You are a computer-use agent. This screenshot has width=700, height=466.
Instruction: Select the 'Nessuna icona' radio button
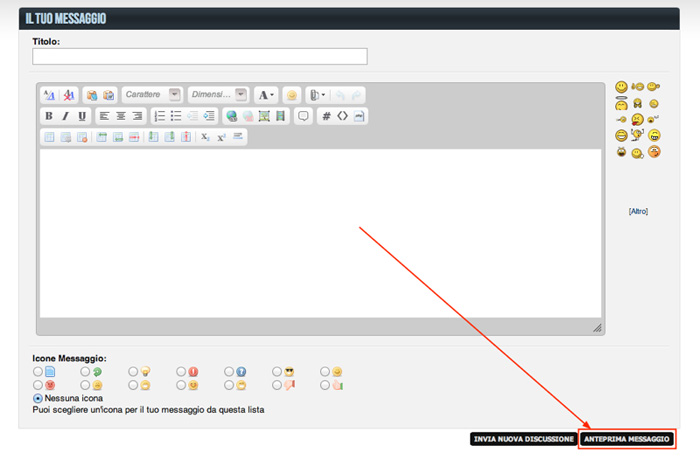pyautogui.click(x=38, y=397)
